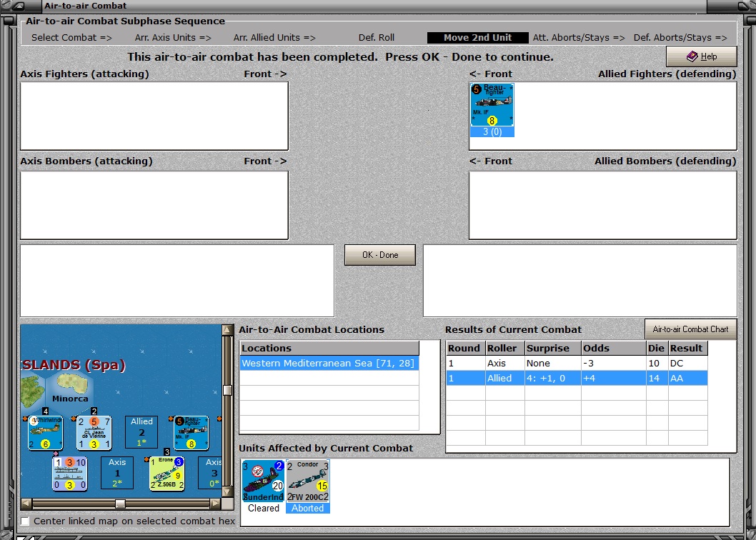Click the Die column header
756x540 pixels.
(657, 348)
